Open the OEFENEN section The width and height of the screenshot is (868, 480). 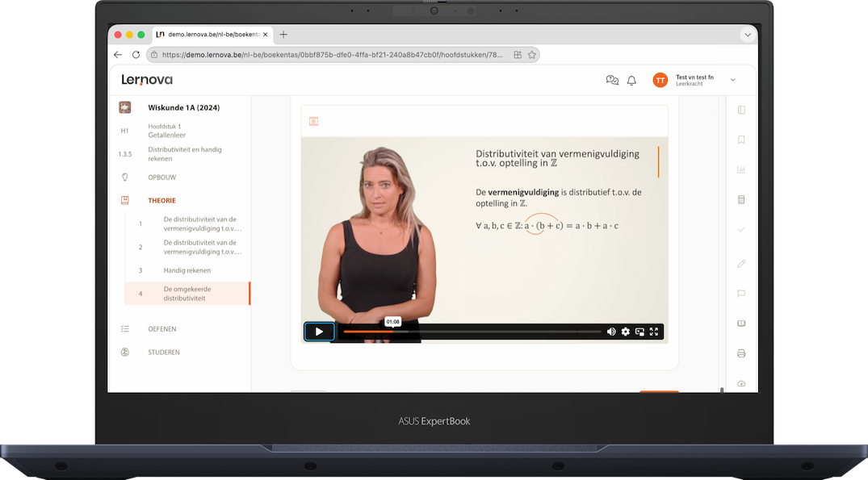(161, 329)
